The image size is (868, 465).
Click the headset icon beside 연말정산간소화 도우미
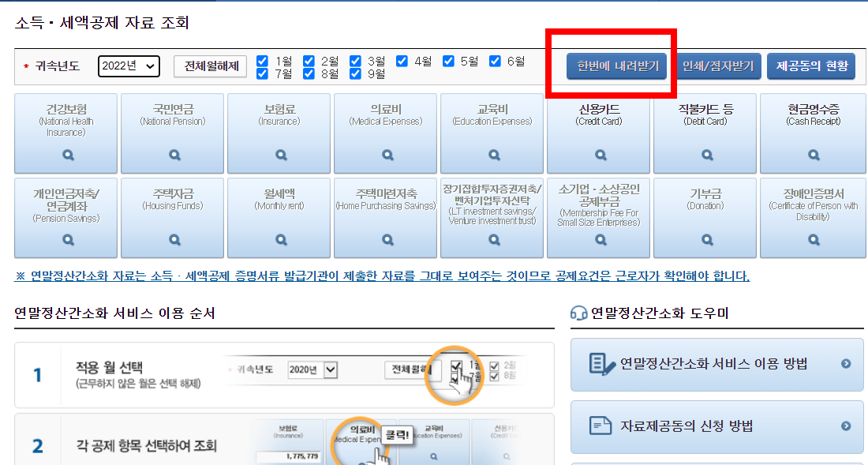[578, 313]
